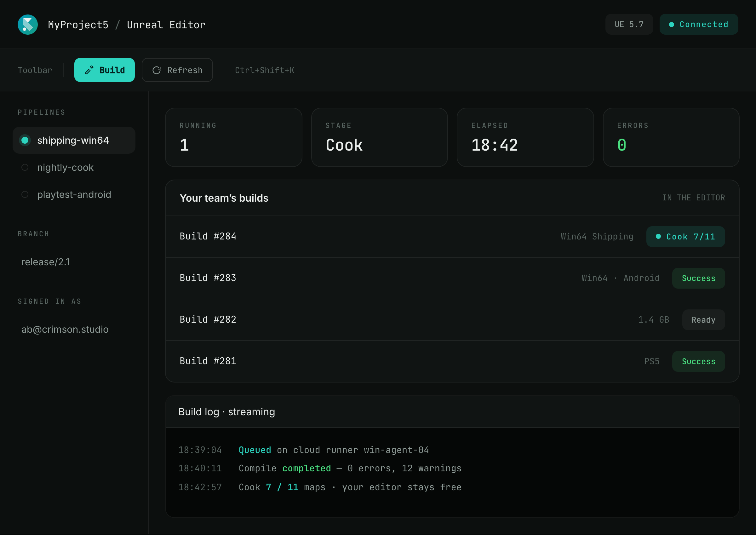Select nightly-cook pipeline radio dot
The width and height of the screenshot is (756, 535).
tap(25, 167)
